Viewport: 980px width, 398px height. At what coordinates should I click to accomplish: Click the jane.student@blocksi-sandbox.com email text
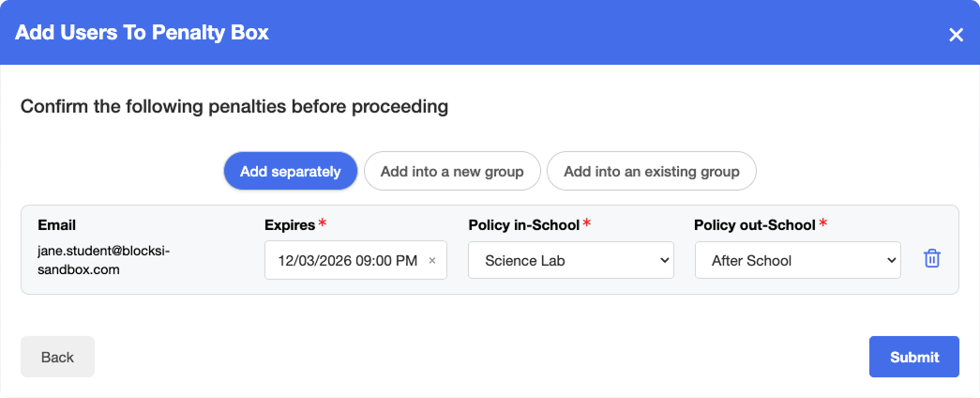tap(104, 260)
